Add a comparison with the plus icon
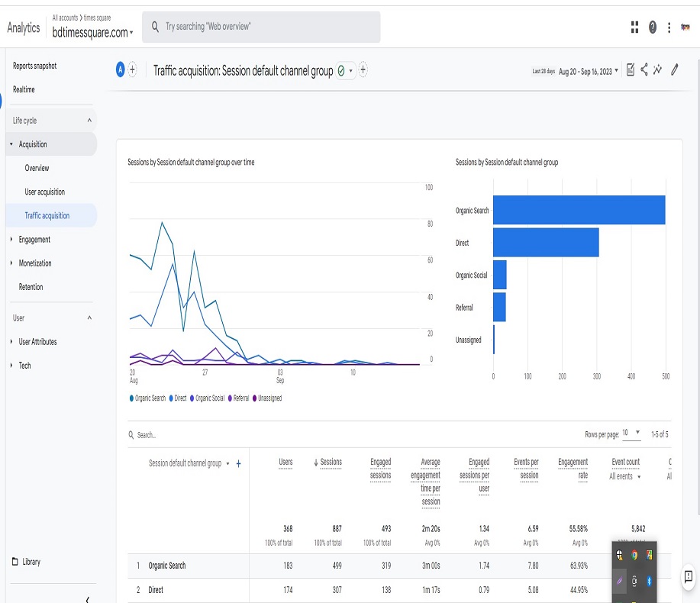 coord(132,69)
